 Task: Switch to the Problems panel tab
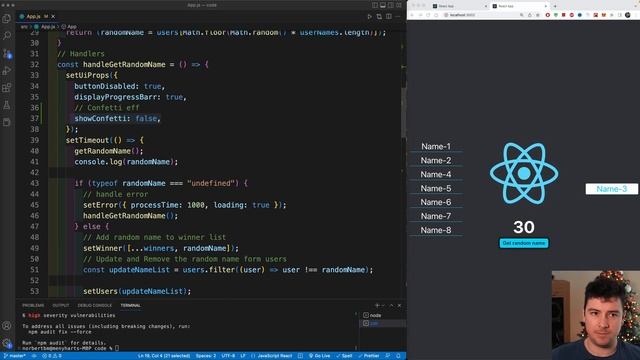(33, 305)
